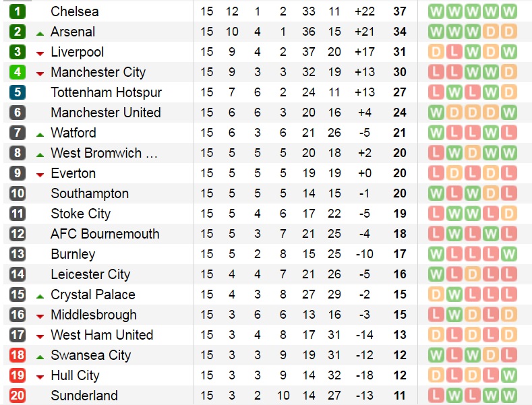Click West Ham United's -14 goal difference
Screen dimensions: 532x405
(365, 335)
